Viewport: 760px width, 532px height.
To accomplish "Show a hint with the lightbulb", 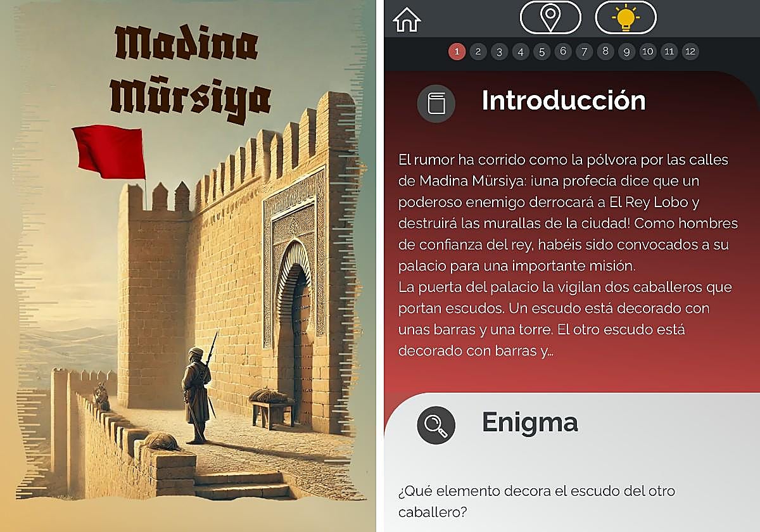I will 626,17.
